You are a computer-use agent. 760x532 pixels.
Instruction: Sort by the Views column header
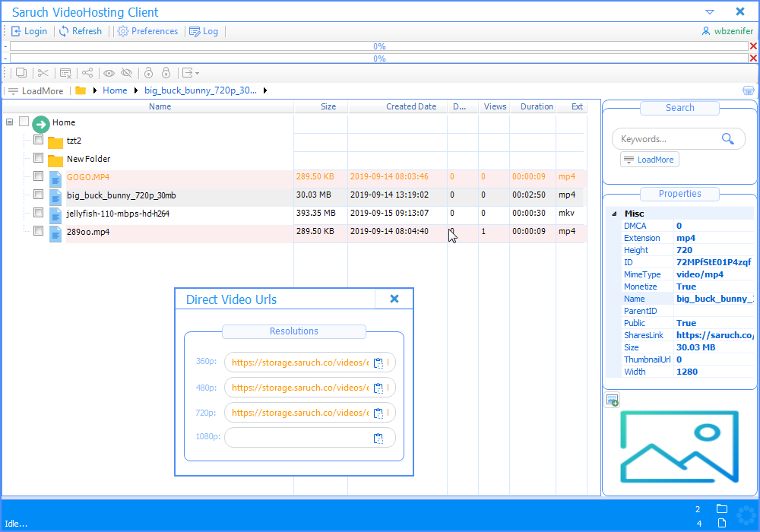tap(495, 106)
